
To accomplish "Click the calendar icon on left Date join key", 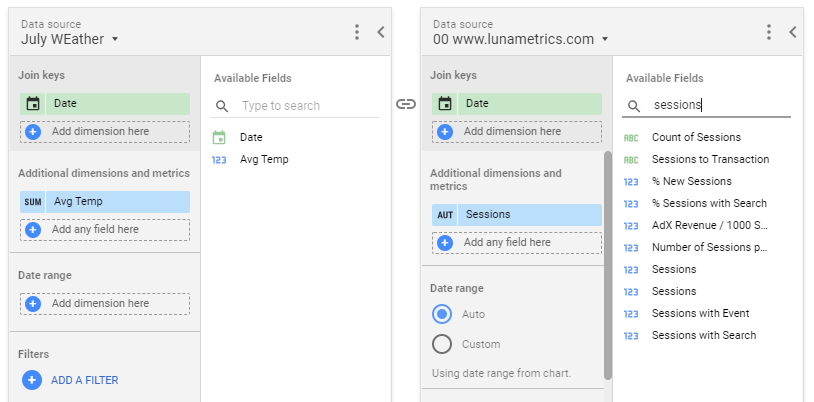I will click(x=33, y=104).
